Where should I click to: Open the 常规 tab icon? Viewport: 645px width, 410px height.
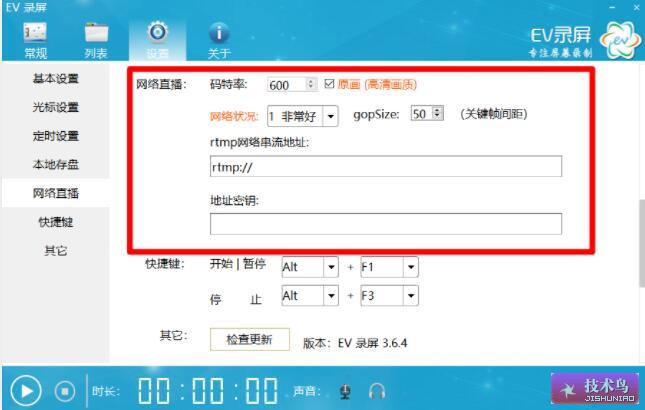(x=35, y=33)
